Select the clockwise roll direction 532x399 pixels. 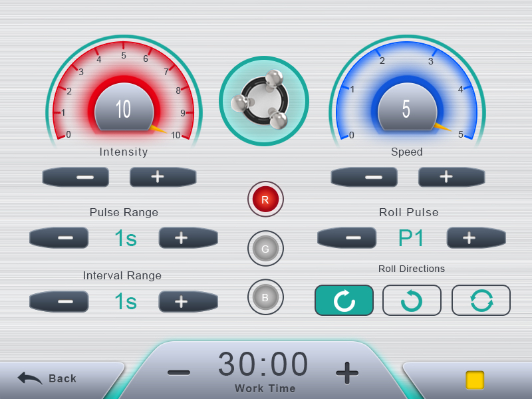pyautogui.click(x=344, y=301)
